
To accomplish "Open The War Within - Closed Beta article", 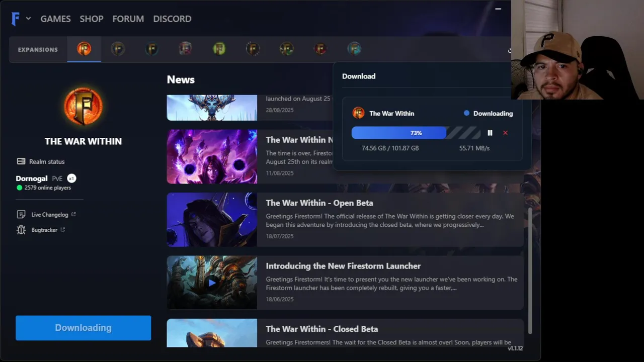I will click(x=321, y=329).
